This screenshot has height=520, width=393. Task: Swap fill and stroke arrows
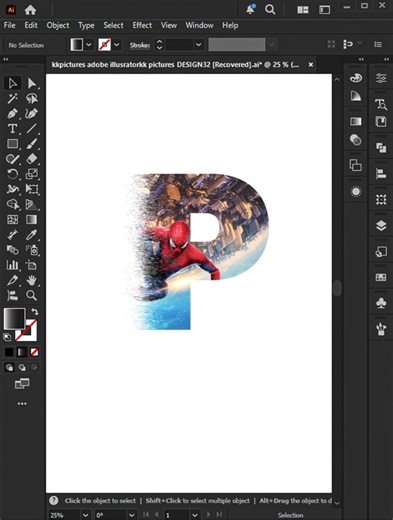click(35, 312)
